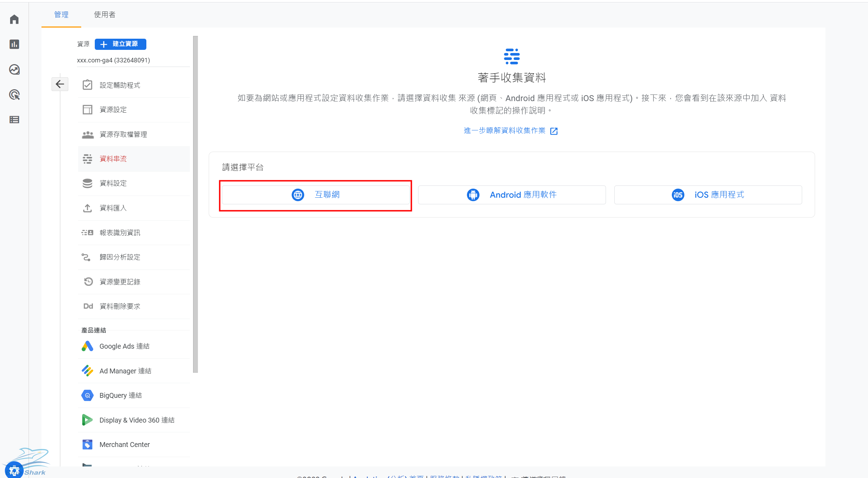Viewport: 868px width, 478px height.
Task: Click the 資料匯入 upload icon
Action: pyautogui.click(x=87, y=208)
